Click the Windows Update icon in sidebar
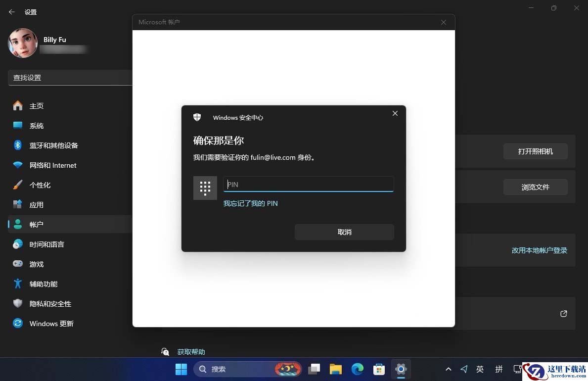Screen dimensions: 588x381 (18, 323)
